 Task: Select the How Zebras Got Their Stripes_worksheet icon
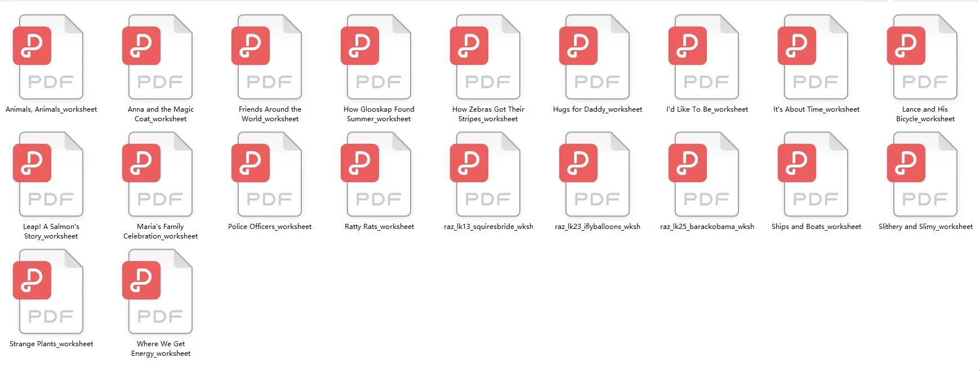click(x=485, y=57)
